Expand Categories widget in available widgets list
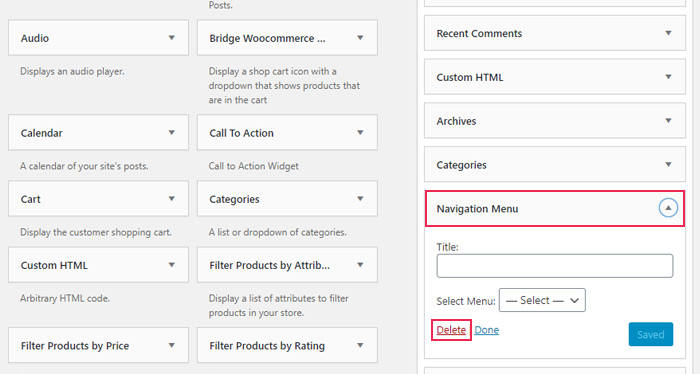The width and height of the screenshot is (700, 374). (x=360, y=199)
